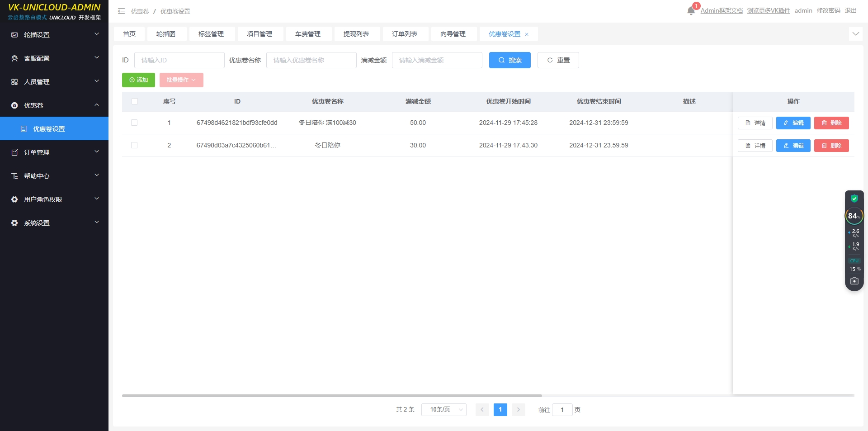
Task: Click the 84% memory circle in widget
Action: 854,216
